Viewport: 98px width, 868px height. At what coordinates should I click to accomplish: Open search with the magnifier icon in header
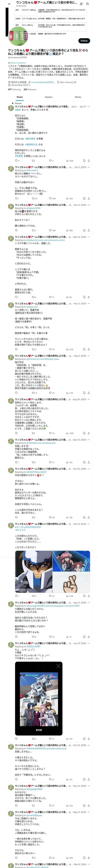[87, 4]
